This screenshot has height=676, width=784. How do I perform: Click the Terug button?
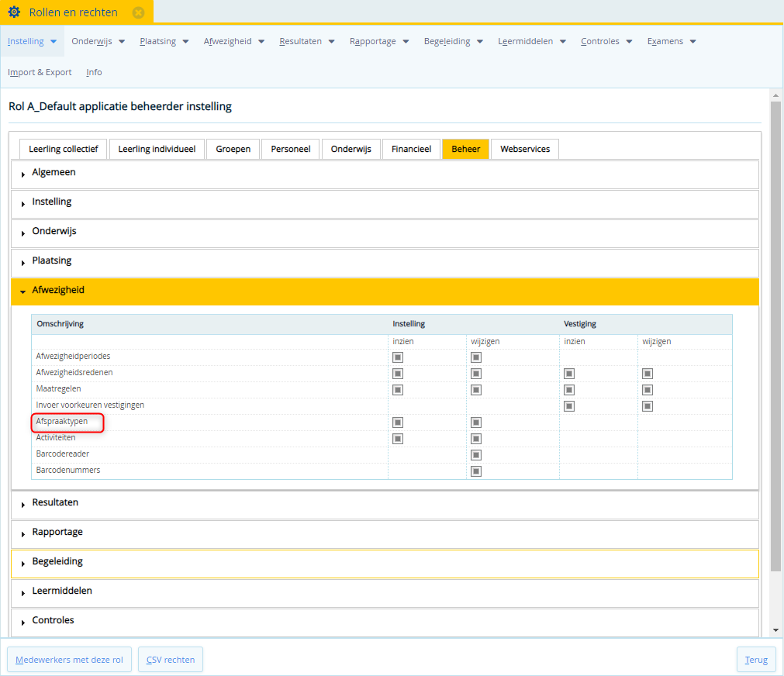pyautogui.click(x=756, y=660)
